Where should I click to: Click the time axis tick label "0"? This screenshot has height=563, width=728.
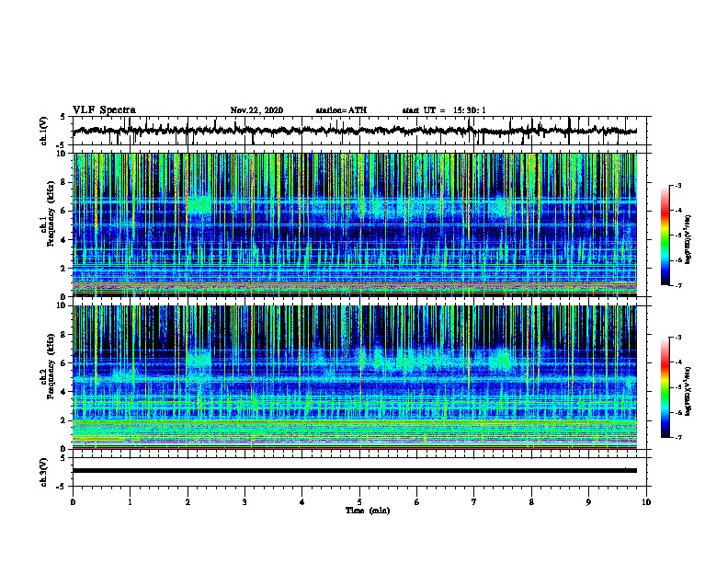pos(73,502)
